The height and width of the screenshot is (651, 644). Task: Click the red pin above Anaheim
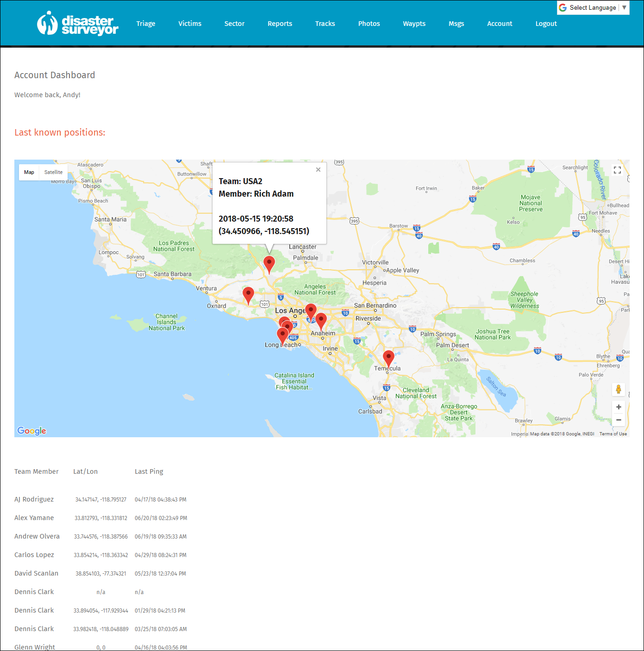(x=321, y=321)
